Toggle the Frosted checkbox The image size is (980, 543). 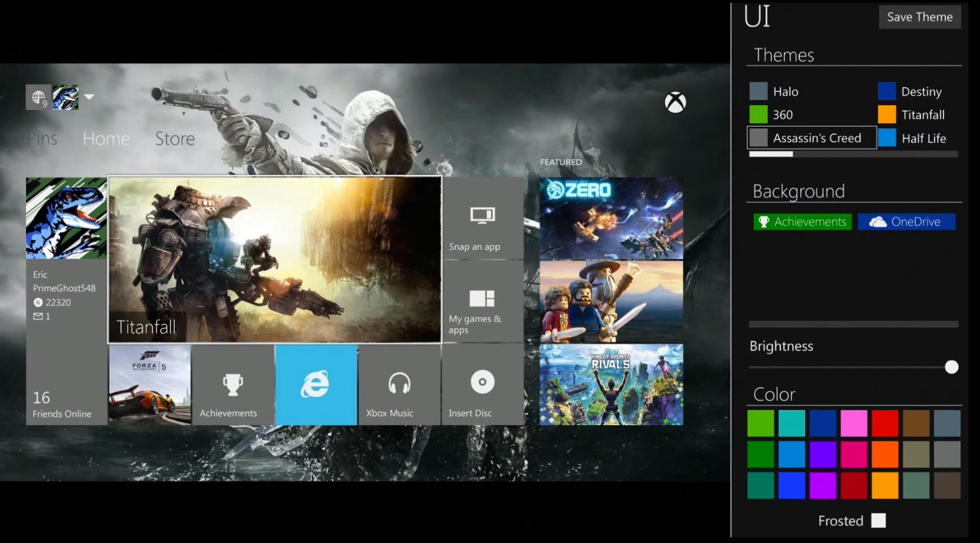(878, 520)
